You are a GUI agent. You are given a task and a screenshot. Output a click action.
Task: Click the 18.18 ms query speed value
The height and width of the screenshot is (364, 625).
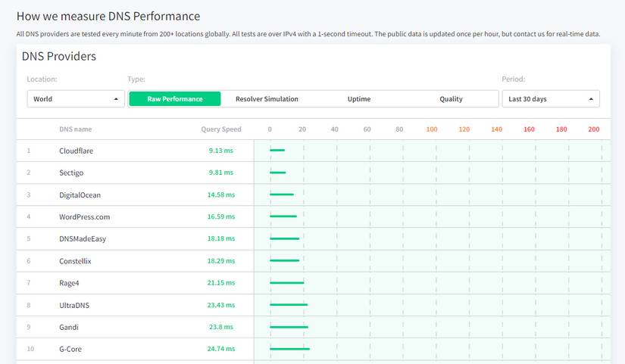[220, 238]
